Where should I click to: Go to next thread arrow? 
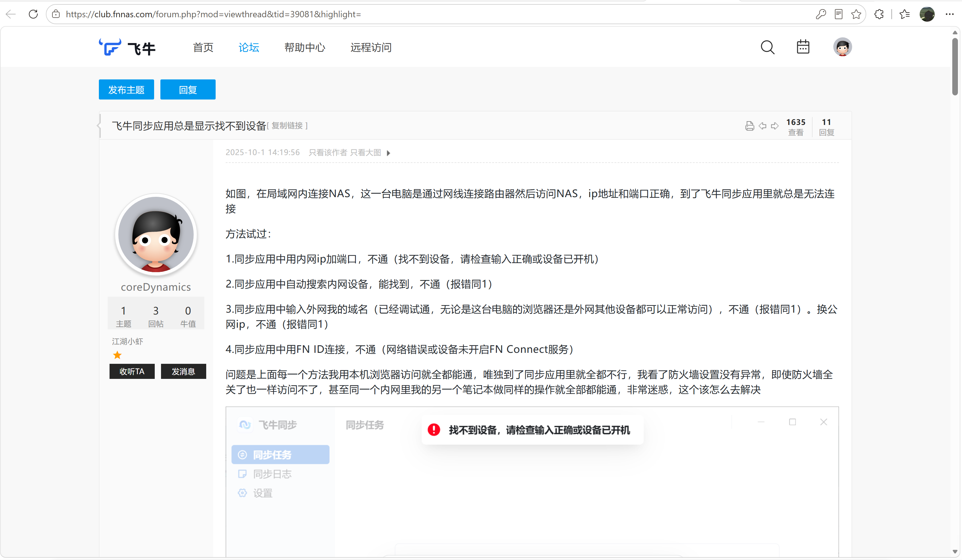(775, 126)
